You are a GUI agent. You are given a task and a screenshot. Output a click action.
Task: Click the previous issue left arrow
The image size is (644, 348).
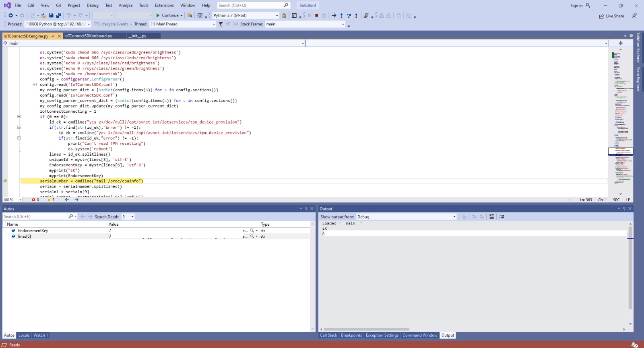[x=67, y=200]
